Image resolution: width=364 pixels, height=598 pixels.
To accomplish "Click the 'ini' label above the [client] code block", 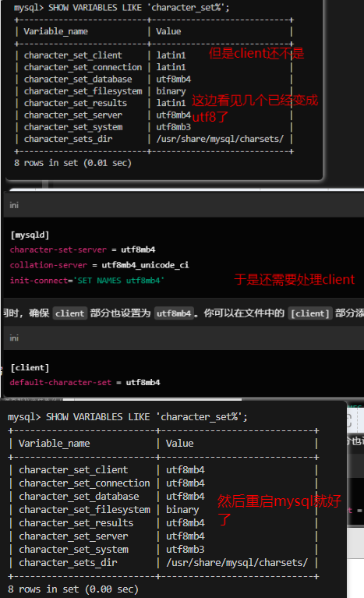I will (14, 338).
